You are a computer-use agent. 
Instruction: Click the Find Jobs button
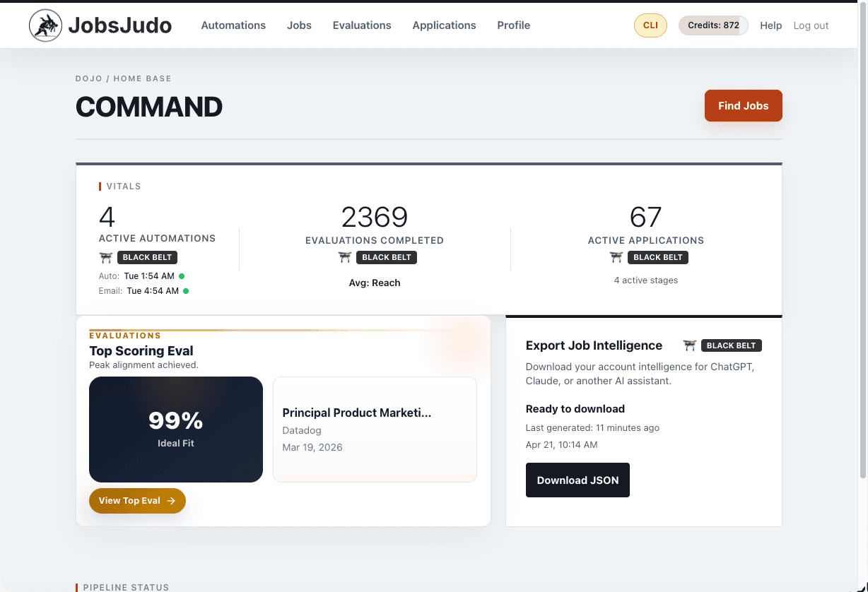click(743, 106)
